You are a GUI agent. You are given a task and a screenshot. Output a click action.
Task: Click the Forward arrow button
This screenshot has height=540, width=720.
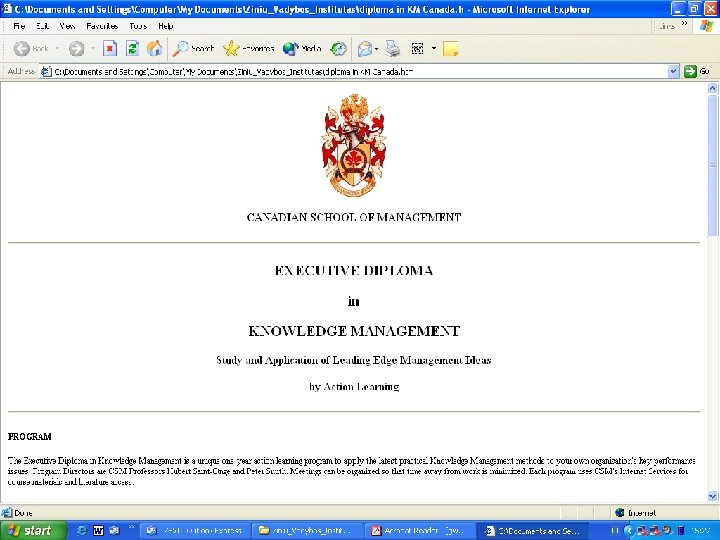click(x=77, y=48)
